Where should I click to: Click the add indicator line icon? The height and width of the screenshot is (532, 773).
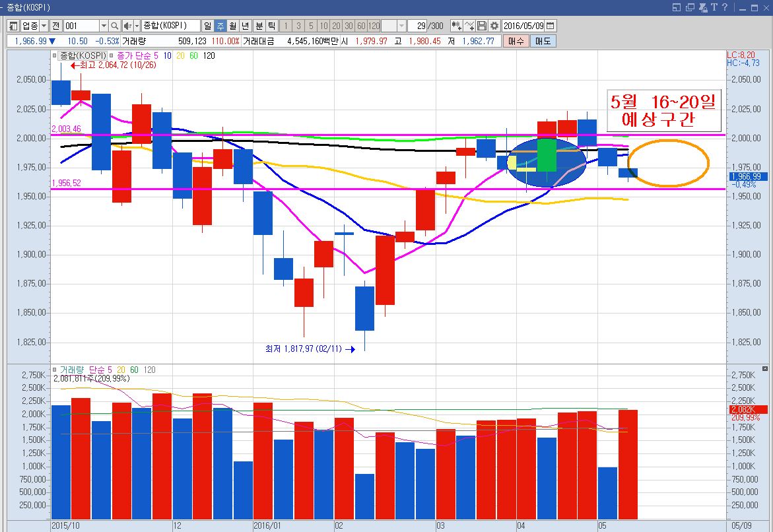(x=469, y=26)
